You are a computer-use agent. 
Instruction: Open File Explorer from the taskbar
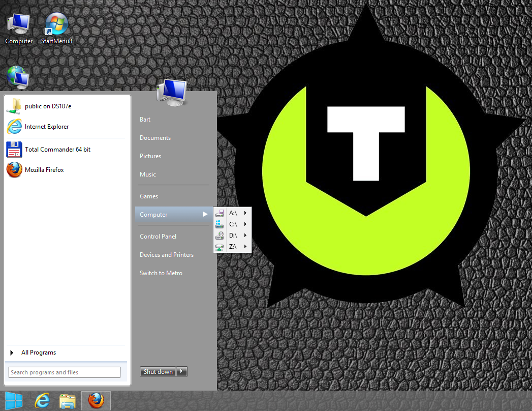pyautogui.click(x=67, y=401)
